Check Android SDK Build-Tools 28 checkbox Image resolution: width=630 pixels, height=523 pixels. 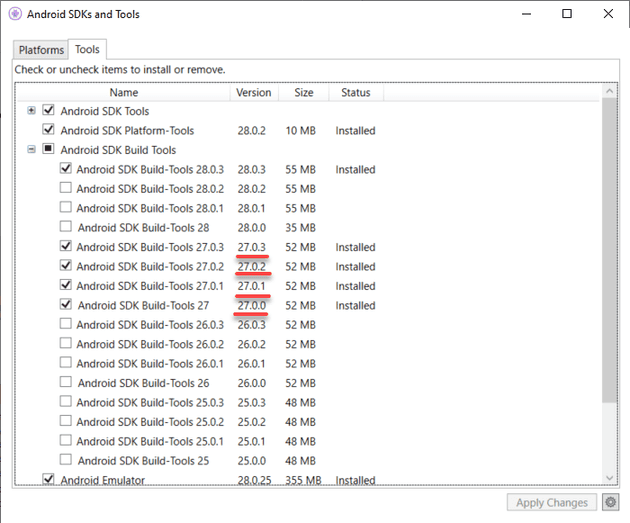tap(65, 226)
